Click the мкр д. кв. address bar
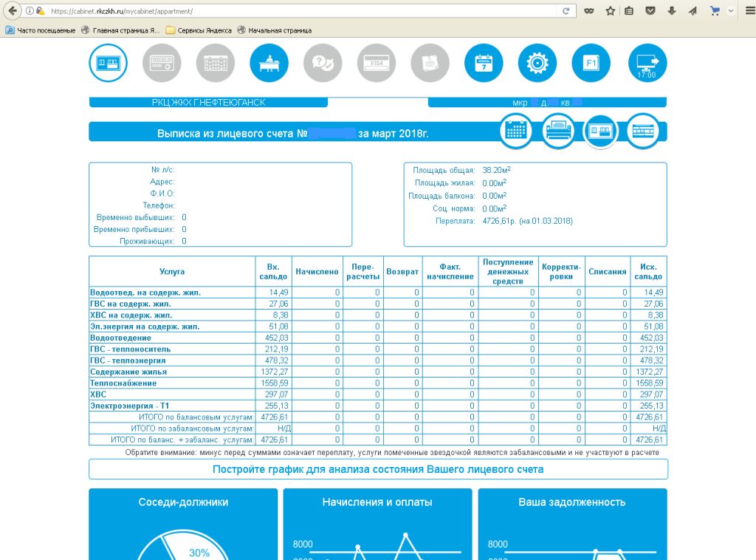Screen dimensions: 756x560 pyautogui.click(x=547, y=102)
